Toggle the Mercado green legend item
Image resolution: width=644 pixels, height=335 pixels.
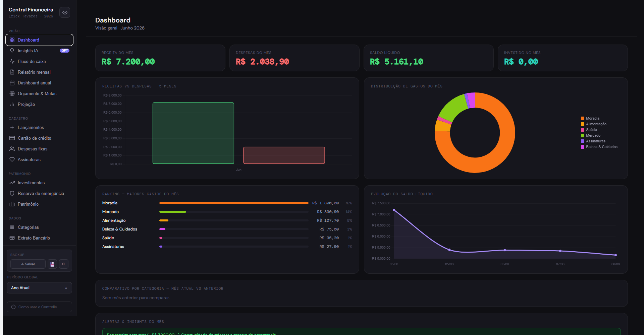tap(591, 135)
